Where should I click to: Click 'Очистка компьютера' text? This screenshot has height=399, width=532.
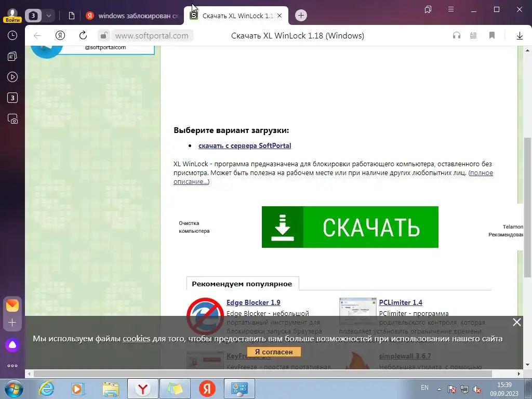194,227
